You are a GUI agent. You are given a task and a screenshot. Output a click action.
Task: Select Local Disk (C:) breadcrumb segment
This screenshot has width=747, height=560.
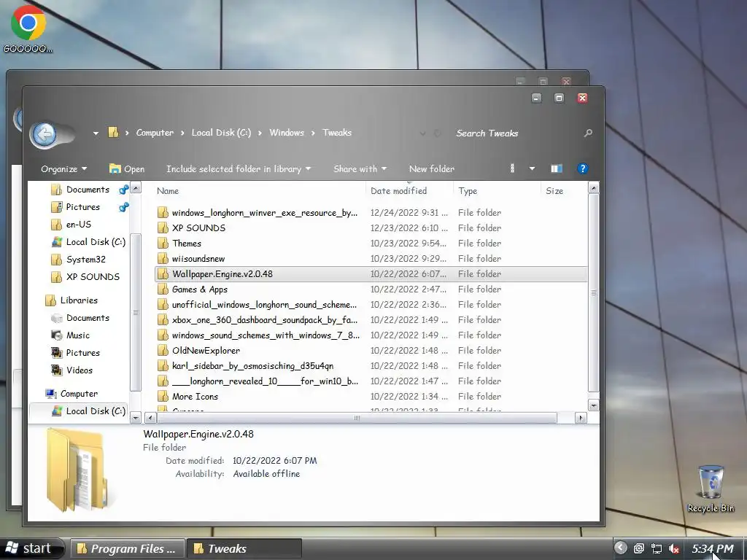221,133
